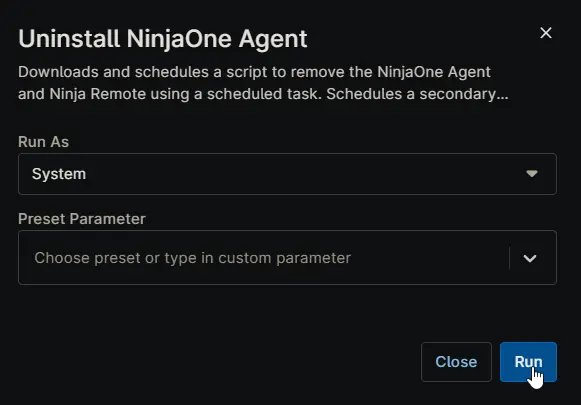The height and width of the screenshot is (405, 581).
Task: Click the word Downloads in description
Action: [x=58, y=72]
